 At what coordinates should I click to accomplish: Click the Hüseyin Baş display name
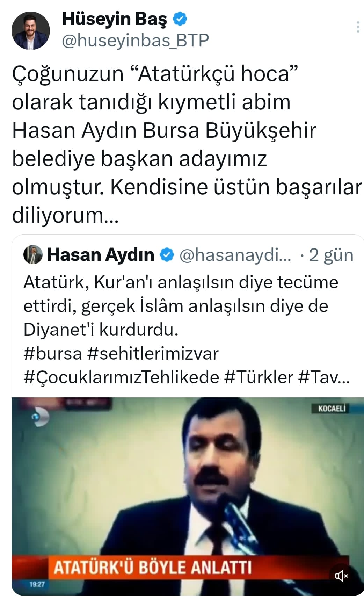pos(115,19)
